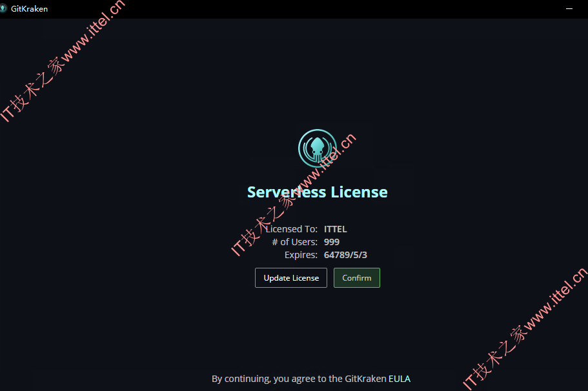Select the licensee name ITTEL

[335, 229]
